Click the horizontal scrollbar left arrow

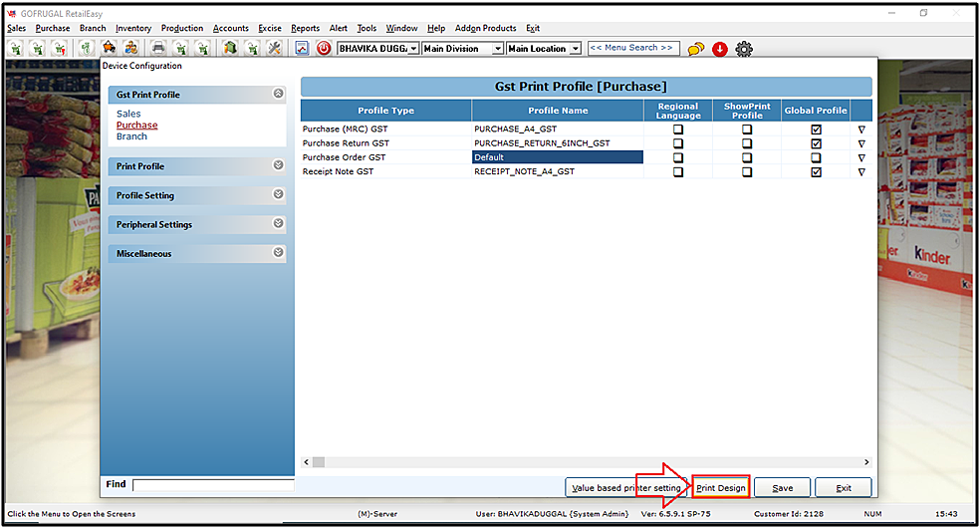tap(307, 462)
